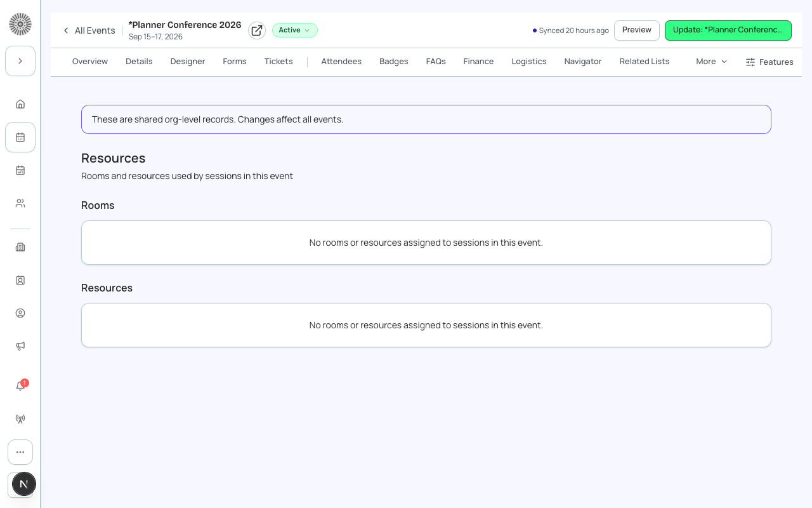This screenshot has height=508, width=812.
Task: Switch to the Details tab
Action: click(139, 62)
